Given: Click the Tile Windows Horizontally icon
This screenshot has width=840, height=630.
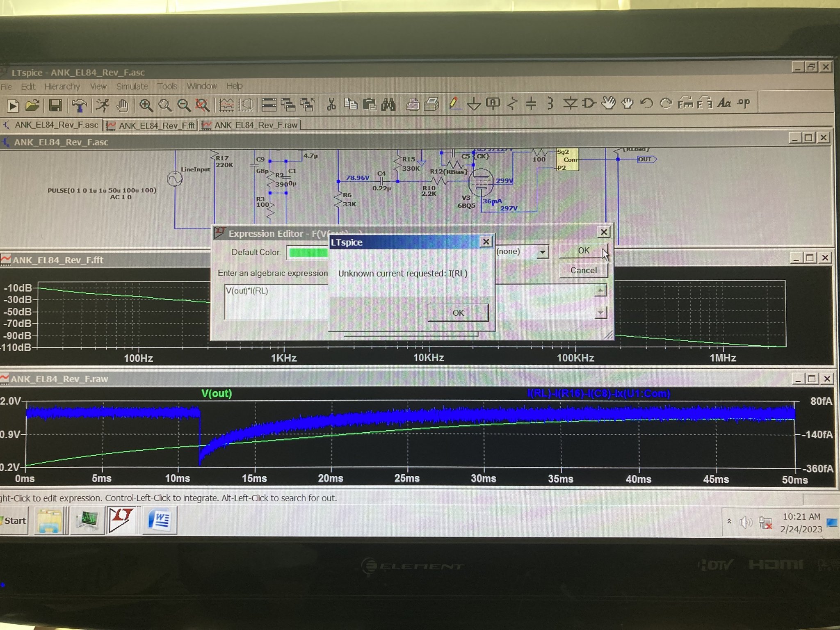Looking at the screenshot, I should coord(269,105).
